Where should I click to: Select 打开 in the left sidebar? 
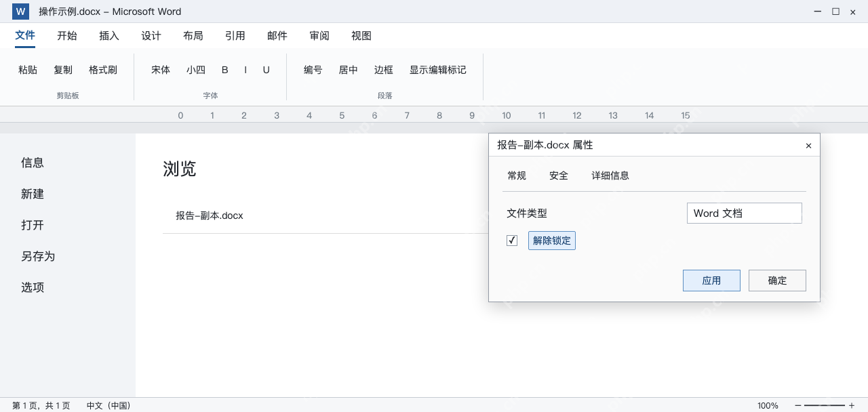pyautogui.click(x=33, y=225)
